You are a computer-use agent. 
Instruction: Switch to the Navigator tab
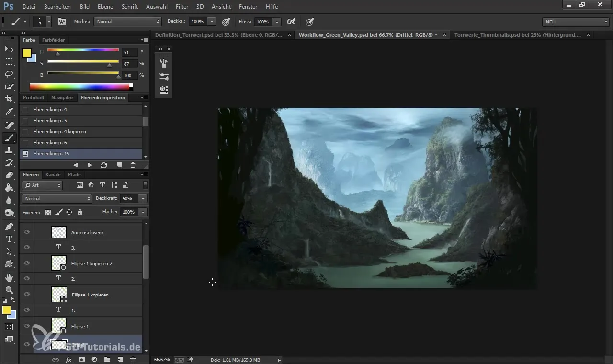click(x=62, y=98)
